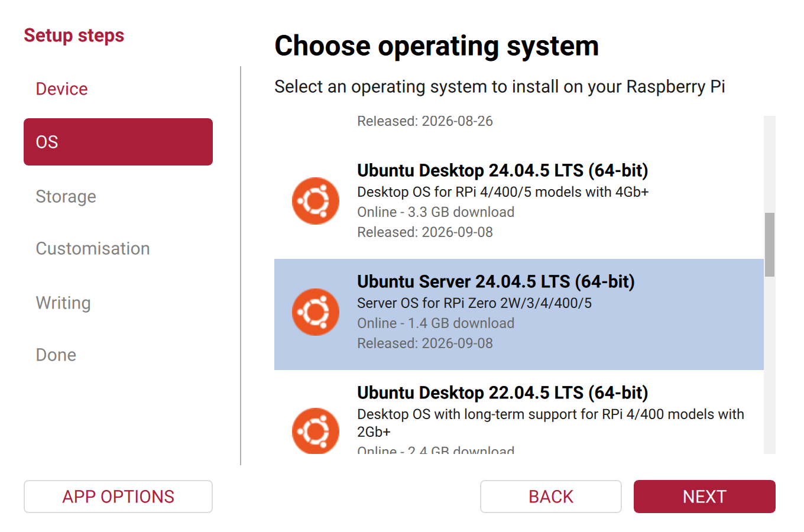The height and width of the screenshot is (532, 804).
Task: Proceed with the NEXT button
Action: [x=705, y=497]
